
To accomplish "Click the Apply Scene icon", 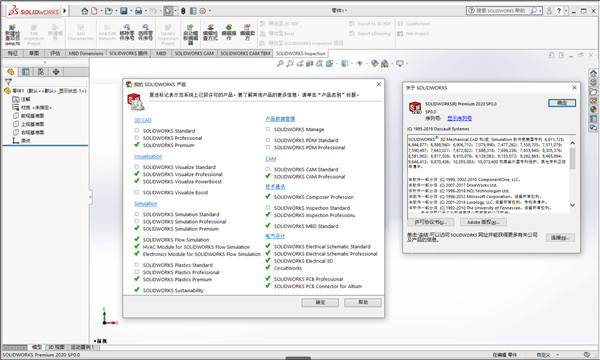I will (385, 64).
